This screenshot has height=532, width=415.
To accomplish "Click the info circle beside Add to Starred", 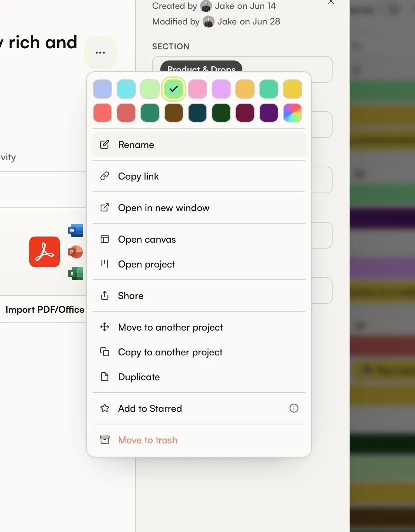I will [294, 408].
